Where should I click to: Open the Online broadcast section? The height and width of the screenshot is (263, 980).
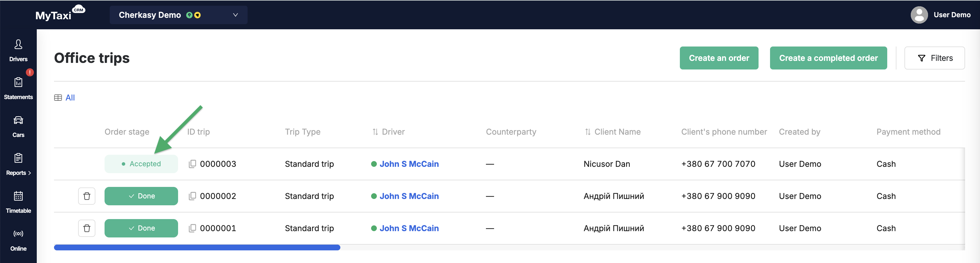18,240
